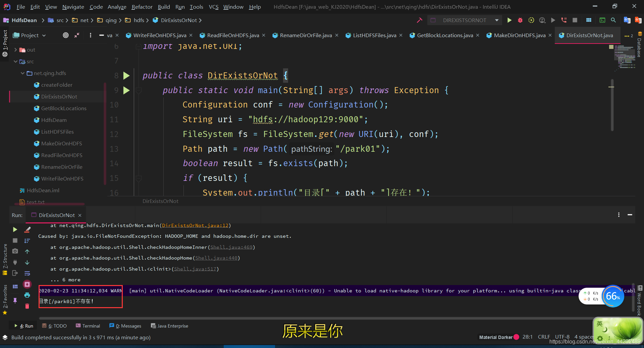Viewport: 644px width, 348px height.
Task: Select RenameDirOrFile class in tree
Action: tap(62, 167)
